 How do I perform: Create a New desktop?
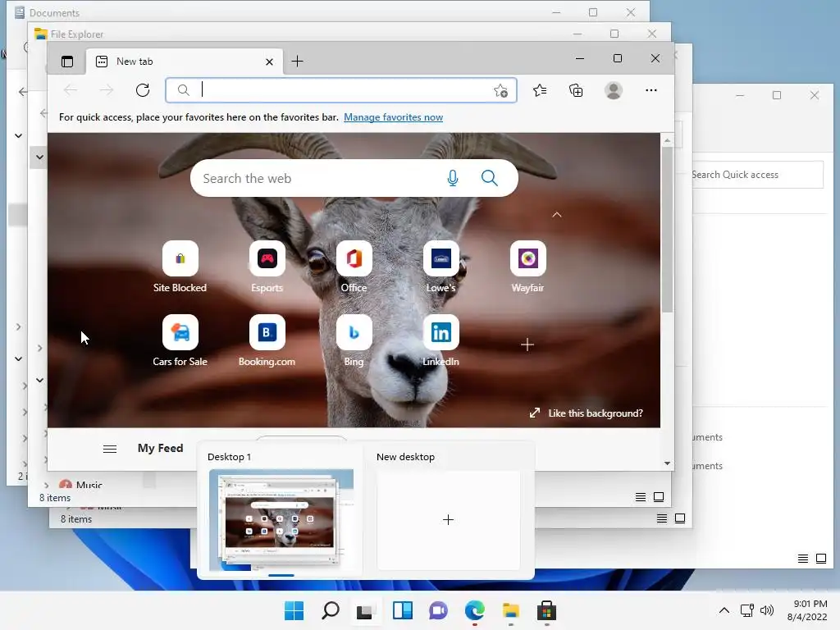point(449,519)
